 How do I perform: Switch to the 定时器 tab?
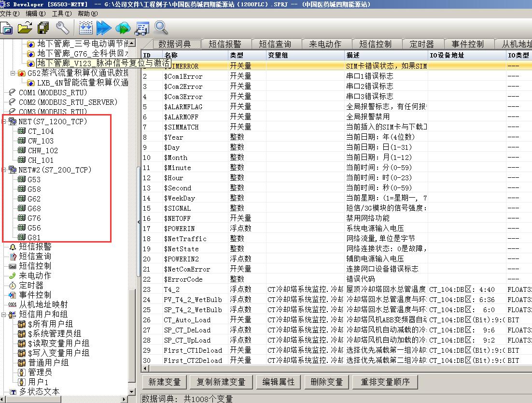pyautogui.click(x=421, y=44)
